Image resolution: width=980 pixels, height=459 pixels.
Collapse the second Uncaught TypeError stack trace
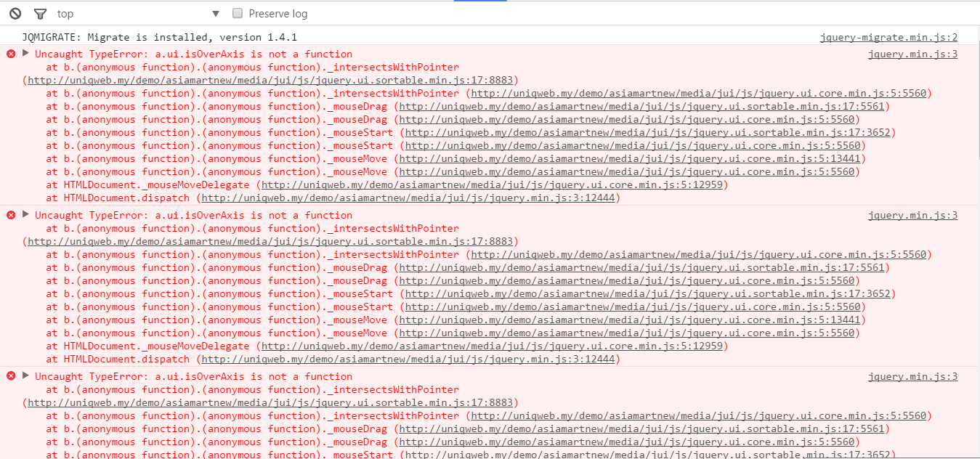26,214
